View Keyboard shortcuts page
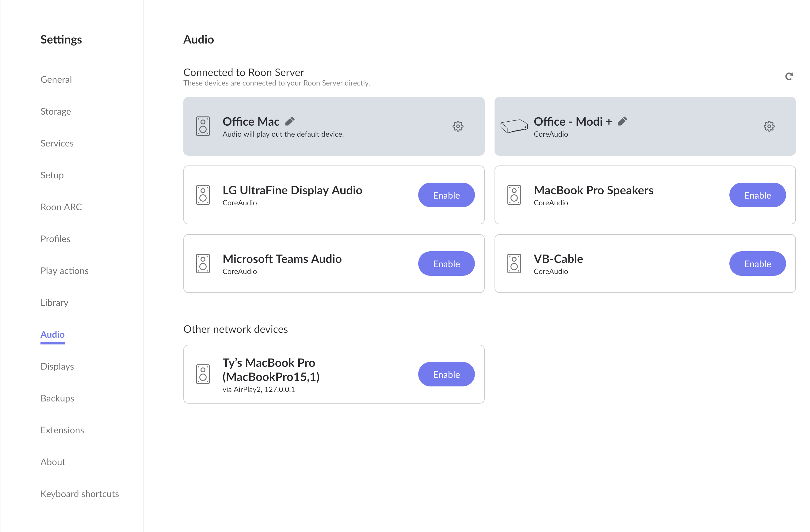 [80, 494]
